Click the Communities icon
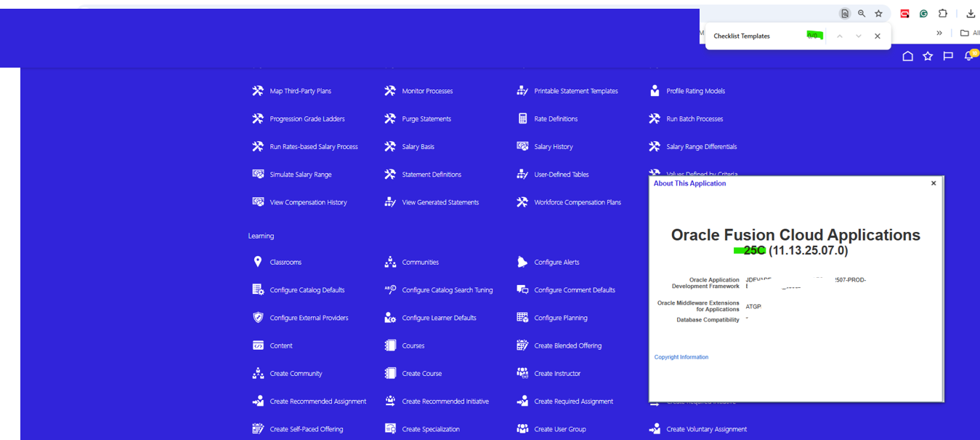980x440 pixels. coord(390,262)
